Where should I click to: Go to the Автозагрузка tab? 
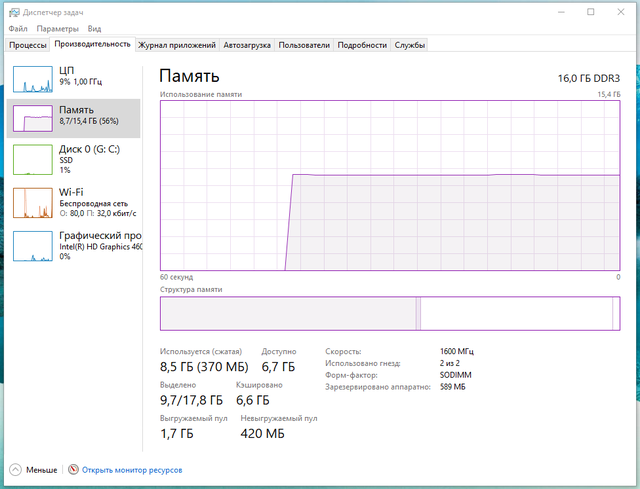tap(246, 45)
